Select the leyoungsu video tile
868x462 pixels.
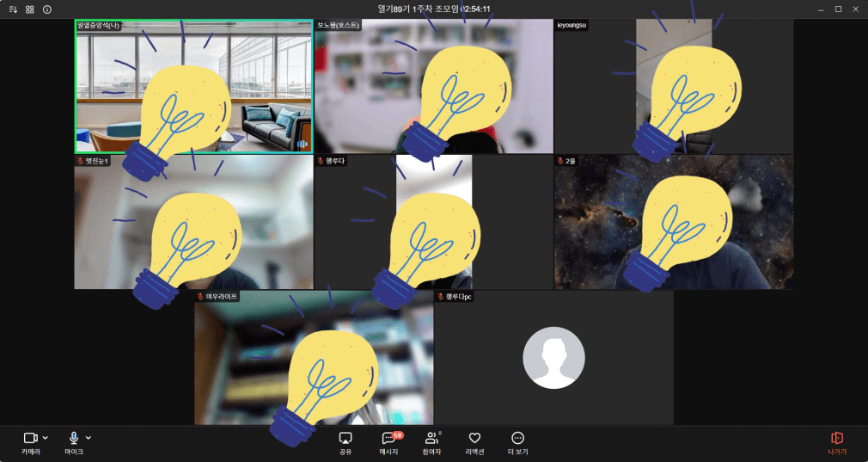coord(674,86)
